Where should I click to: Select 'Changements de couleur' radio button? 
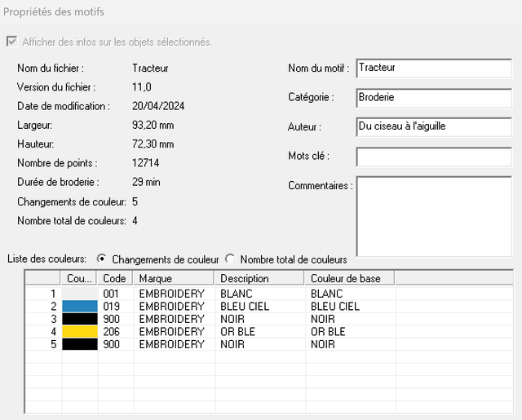coord(101,259)
